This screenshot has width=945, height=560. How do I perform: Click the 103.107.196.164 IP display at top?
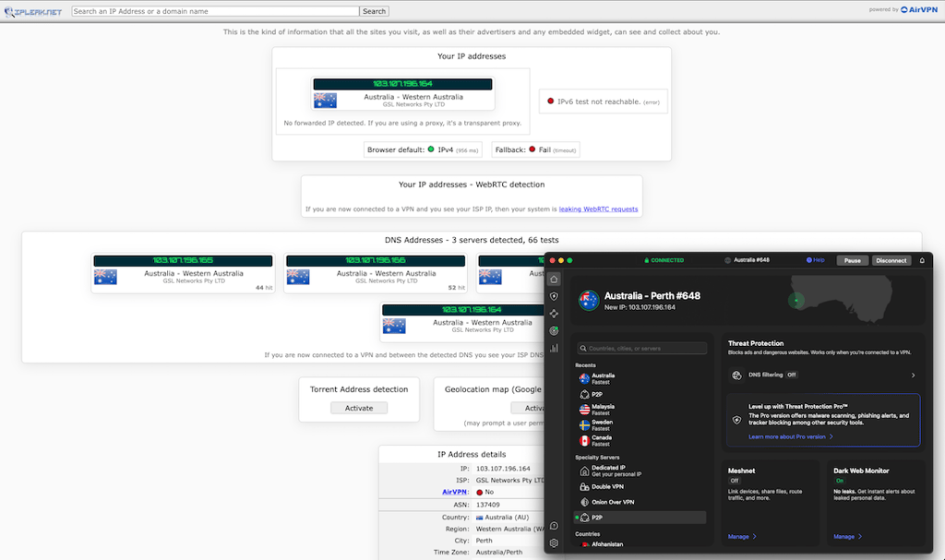point(402,84)
